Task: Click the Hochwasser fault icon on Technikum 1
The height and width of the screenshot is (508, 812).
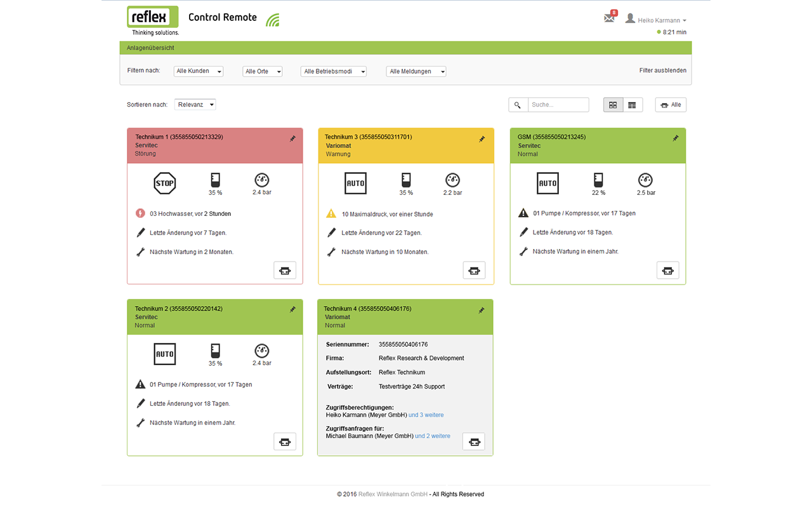Action: click(141, 214)
